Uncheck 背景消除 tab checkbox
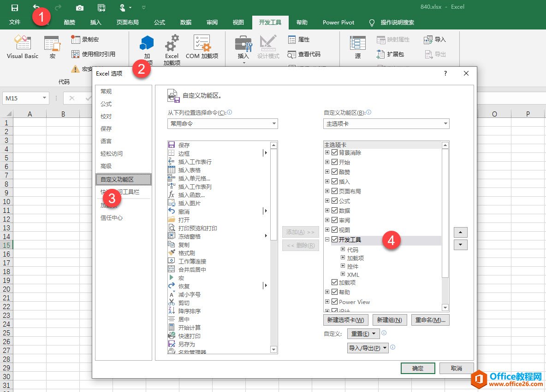546x392 pixels. (x=335, y=152)
